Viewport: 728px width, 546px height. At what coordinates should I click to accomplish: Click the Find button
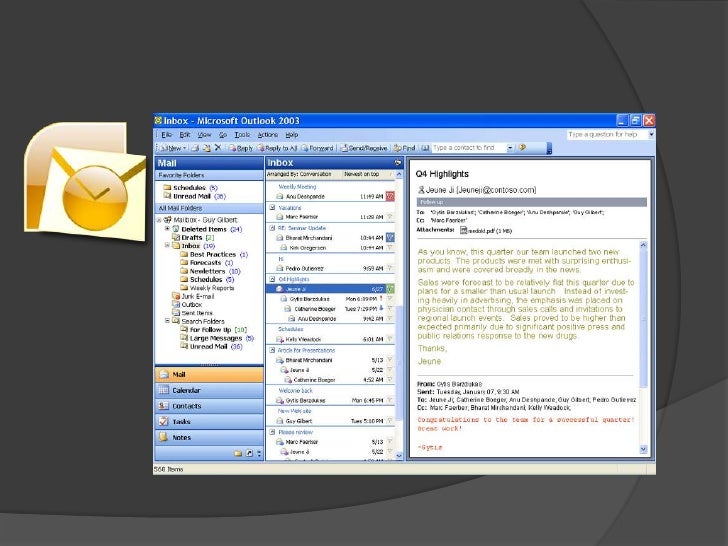pyautogui.click(x=405, y=148)
